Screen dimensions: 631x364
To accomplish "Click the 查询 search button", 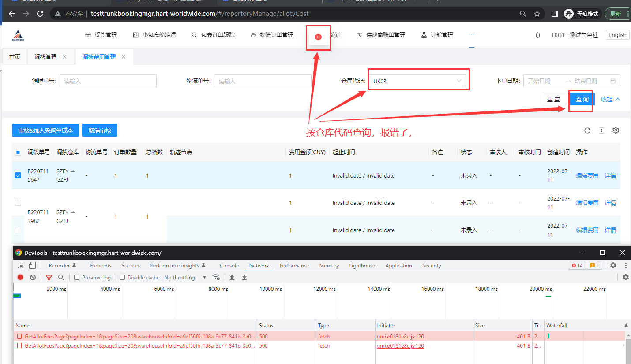I will click(582, 99).
